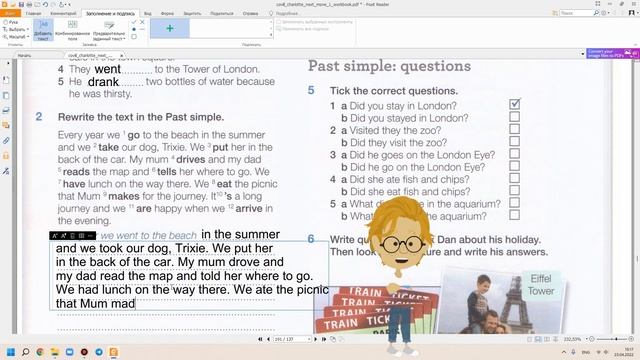Viewport: 640px width, 360px height.
Task: Select the X cross mark in the ribbon
Action: (x=142, y=22)
